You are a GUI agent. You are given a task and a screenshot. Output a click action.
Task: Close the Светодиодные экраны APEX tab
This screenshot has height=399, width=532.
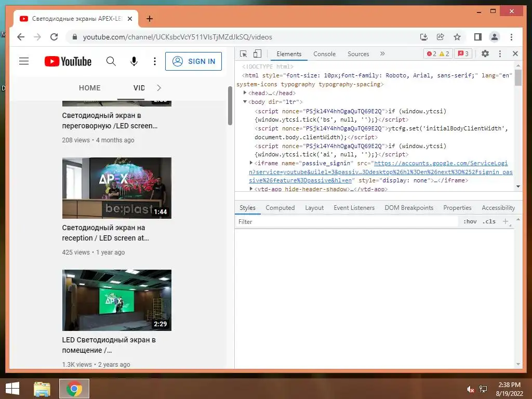click(129, 19)
